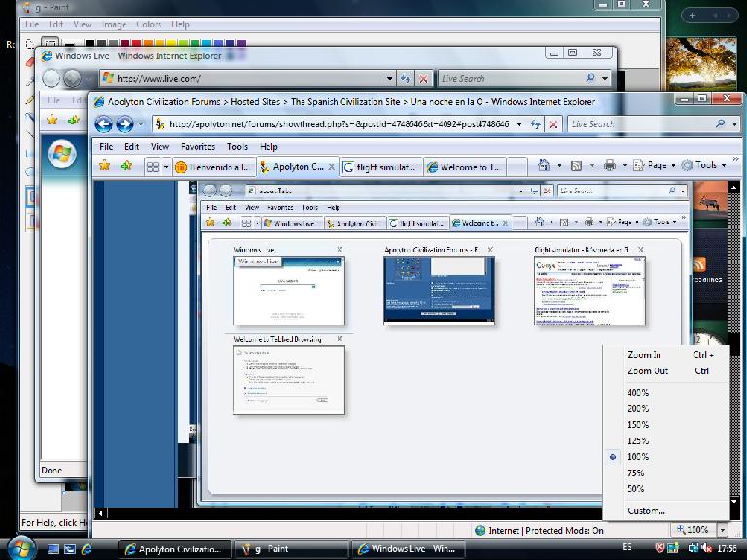
Task: Click the Stop button beside address bar
Action: (552, 124)
